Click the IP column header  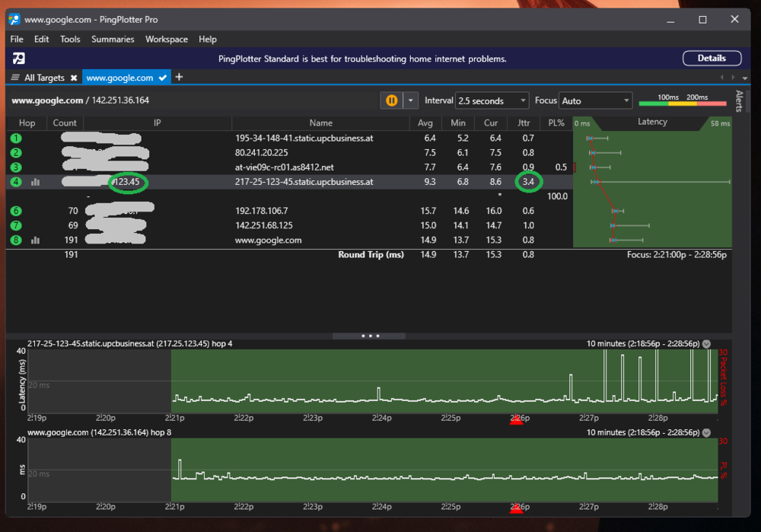point(158,123)
